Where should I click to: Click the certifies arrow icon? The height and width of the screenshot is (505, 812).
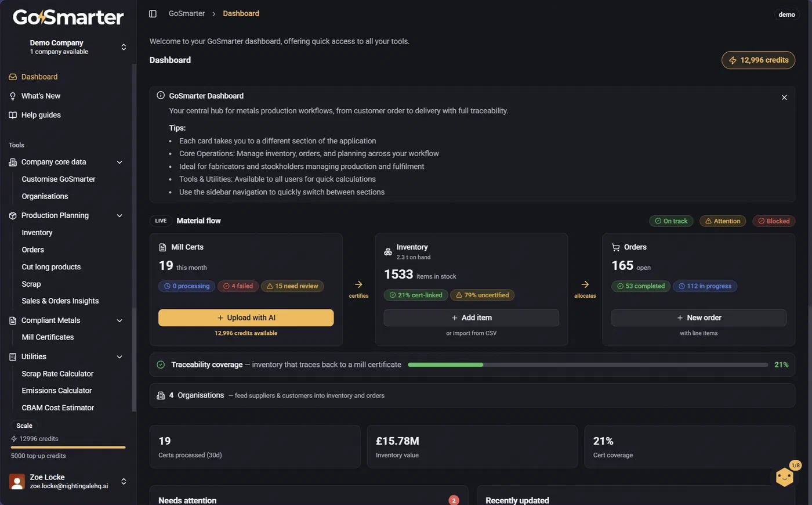point(358,284)
